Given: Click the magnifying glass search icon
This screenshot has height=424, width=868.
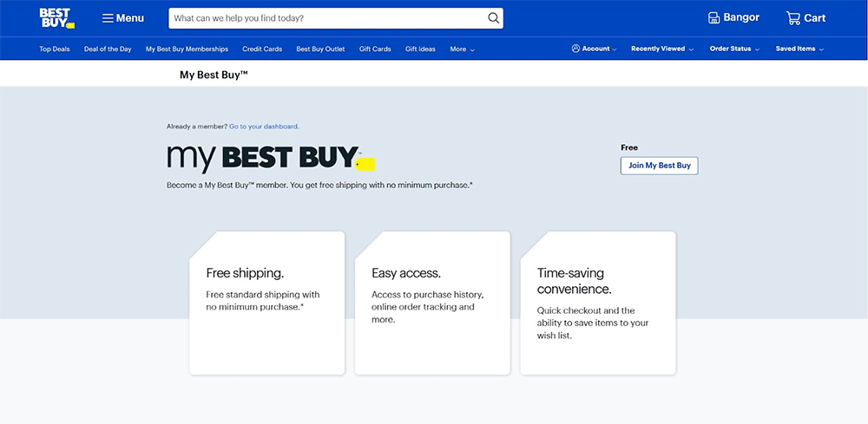Looking at the screenshot, I should pyautogui.click(x=493, y=18).
